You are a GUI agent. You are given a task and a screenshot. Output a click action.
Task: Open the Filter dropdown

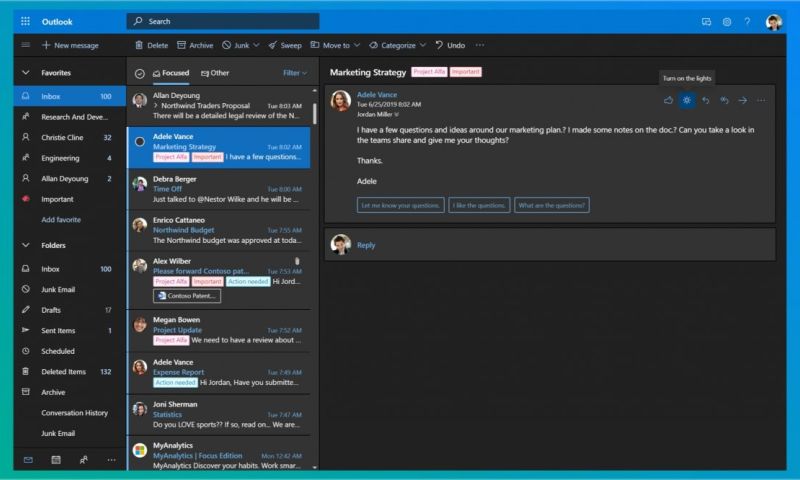coord(295,73)
